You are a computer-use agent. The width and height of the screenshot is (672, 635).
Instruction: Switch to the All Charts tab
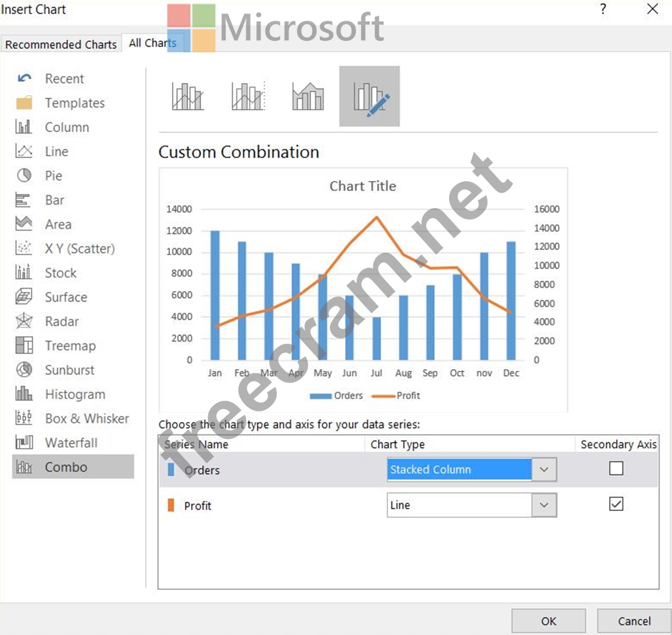point(153,43)
